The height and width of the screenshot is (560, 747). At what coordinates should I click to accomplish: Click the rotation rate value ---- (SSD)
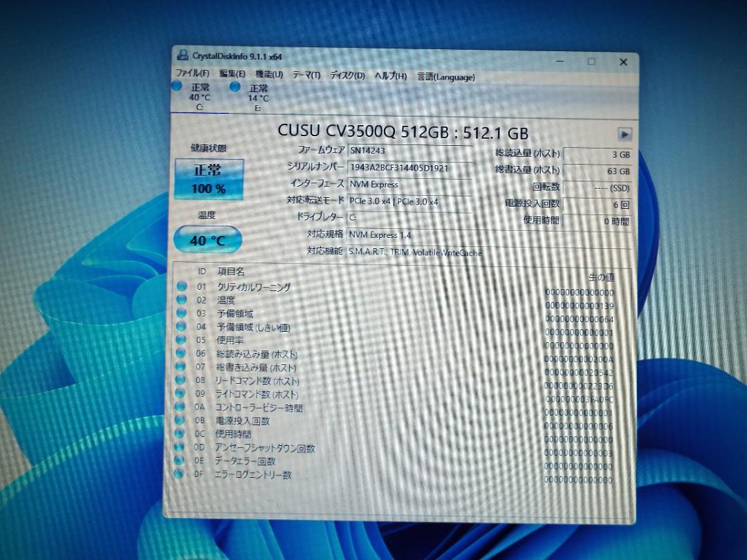pyautogui.click(x=598, y=188)
